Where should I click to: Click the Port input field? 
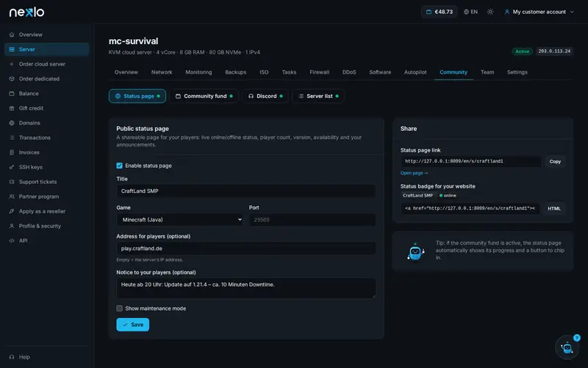tap(312, 219)
